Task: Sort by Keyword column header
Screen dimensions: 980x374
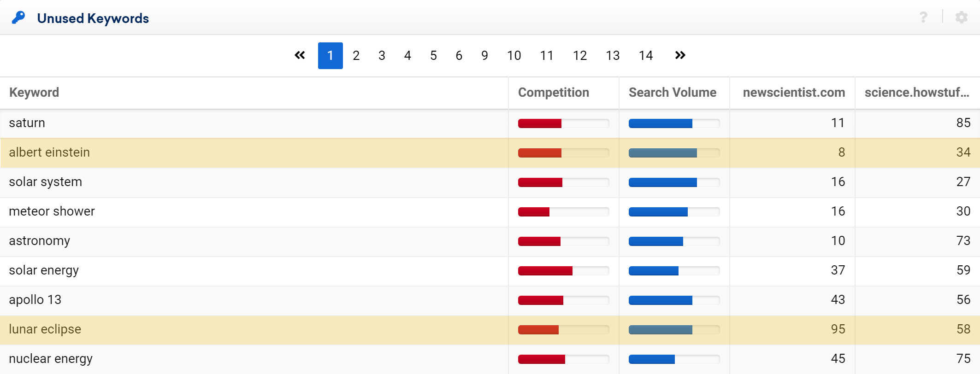Action: 34,93
